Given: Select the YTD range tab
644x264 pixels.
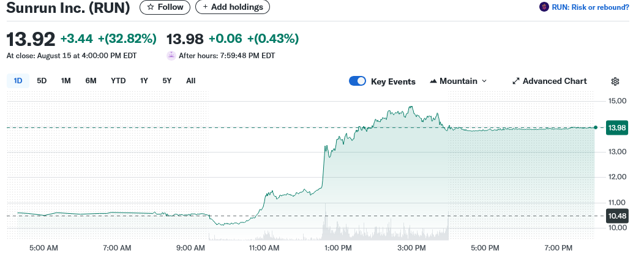Looking at the screenshot, I should 118,81.
